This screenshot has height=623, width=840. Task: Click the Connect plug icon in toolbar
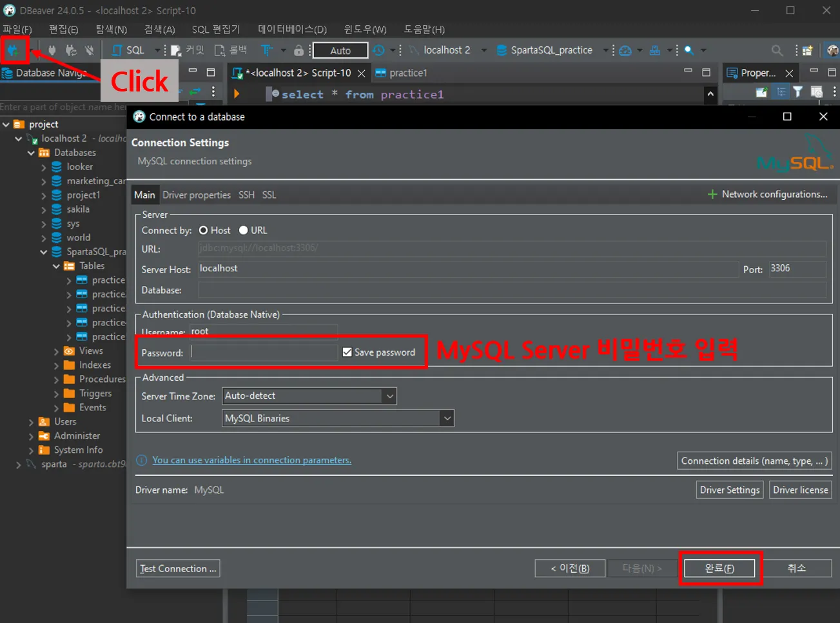[x=52, y=50]
